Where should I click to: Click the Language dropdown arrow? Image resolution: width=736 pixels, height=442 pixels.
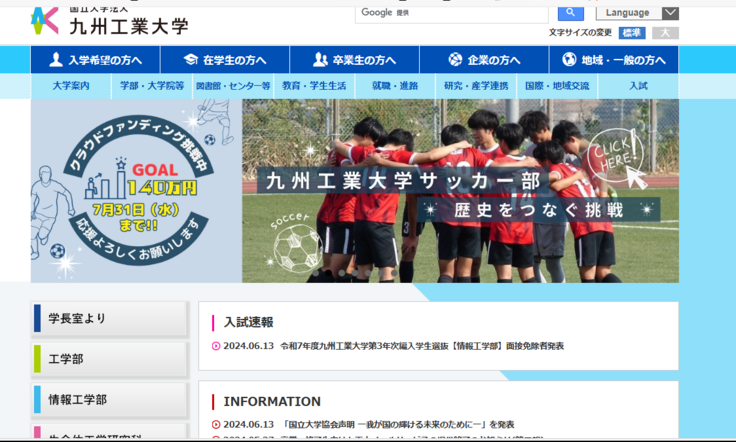[x=669, y=12]
